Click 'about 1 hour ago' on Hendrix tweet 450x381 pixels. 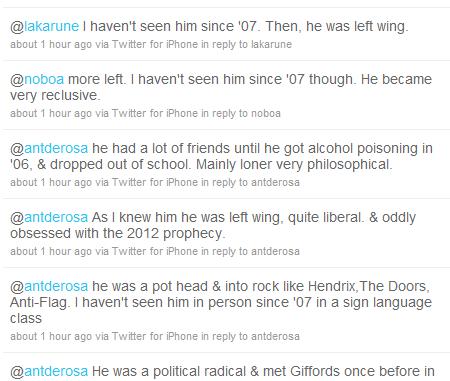point(51,336)
